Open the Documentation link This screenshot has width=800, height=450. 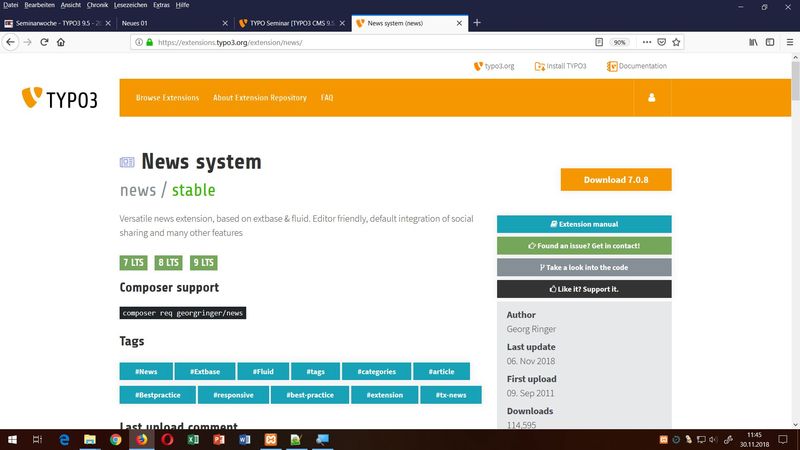[637, 66]
